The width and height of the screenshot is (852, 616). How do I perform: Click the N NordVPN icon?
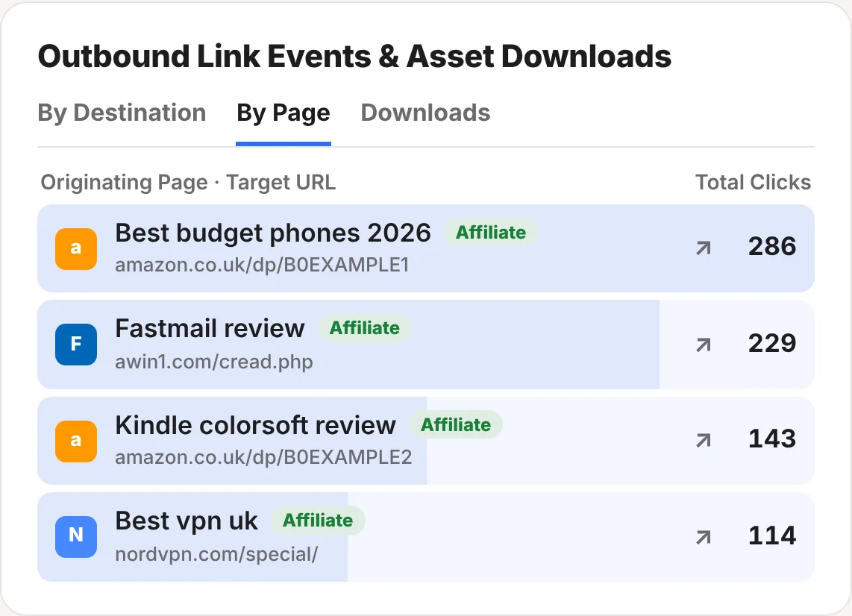pyautogui.click(x=76, y=537)
